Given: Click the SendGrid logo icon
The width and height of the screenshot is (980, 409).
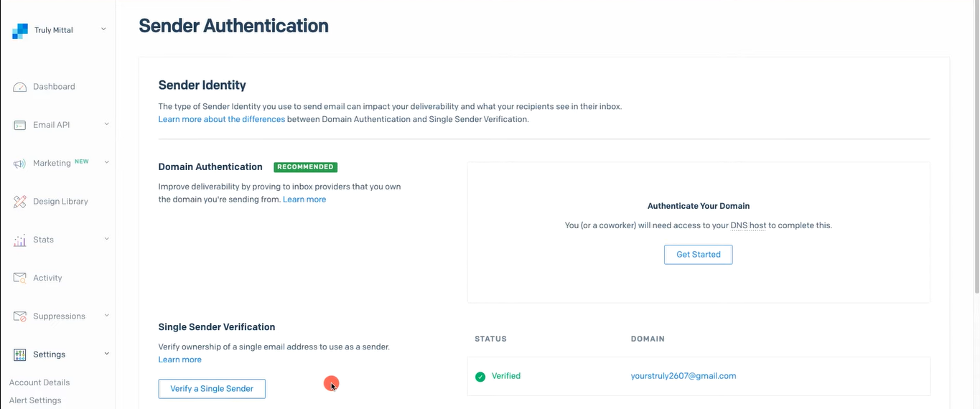Looking at the screenshot, I should (x=20, y=31).
